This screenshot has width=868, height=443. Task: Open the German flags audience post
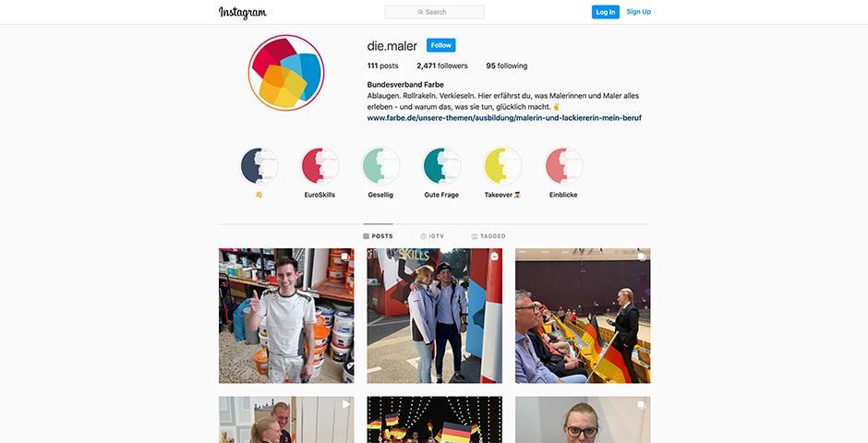point(583,316)
